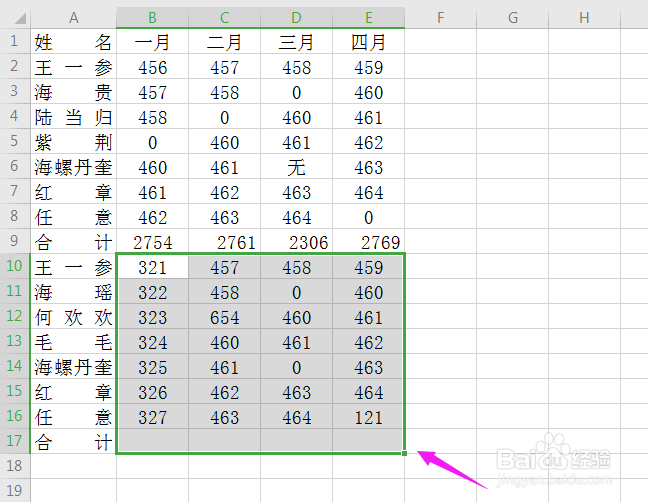Select row 17 header

coord(15,441)
